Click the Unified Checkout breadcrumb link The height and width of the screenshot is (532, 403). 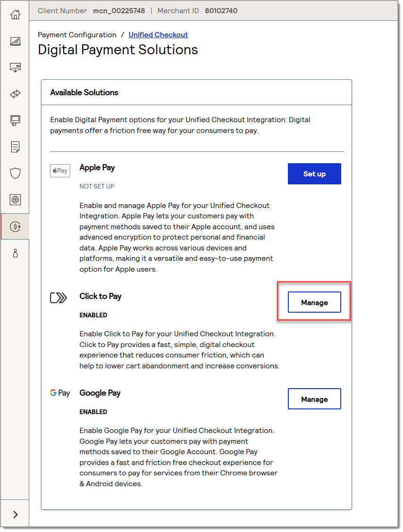158,35
